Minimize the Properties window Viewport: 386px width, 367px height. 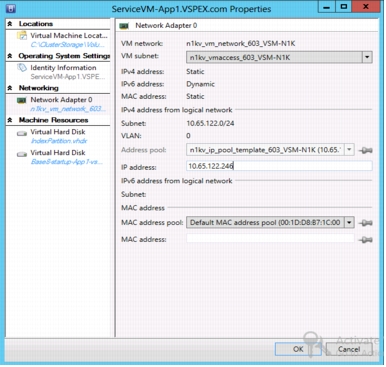click(327, 7)
